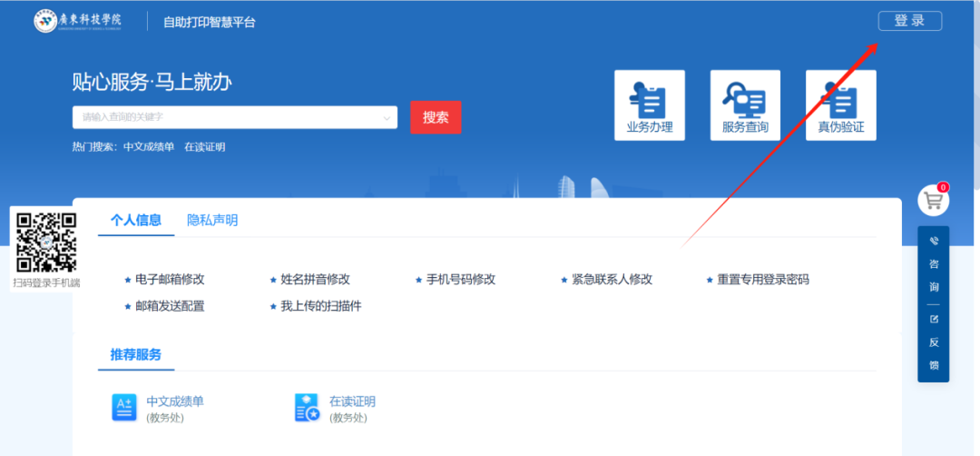The width and height of the screenshot is (980, 456).
Task: Go to 重置专用登录密码
Action: (762, 280)
